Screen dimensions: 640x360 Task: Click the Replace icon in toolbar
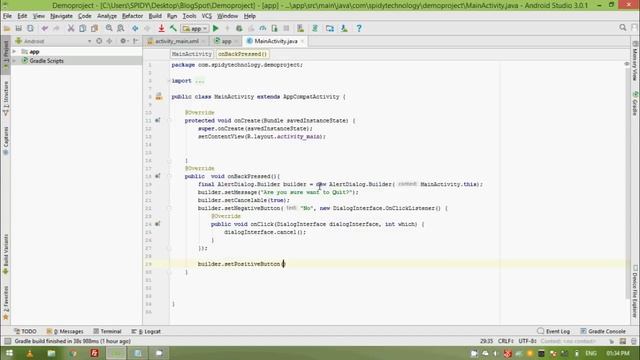point(121,28)
